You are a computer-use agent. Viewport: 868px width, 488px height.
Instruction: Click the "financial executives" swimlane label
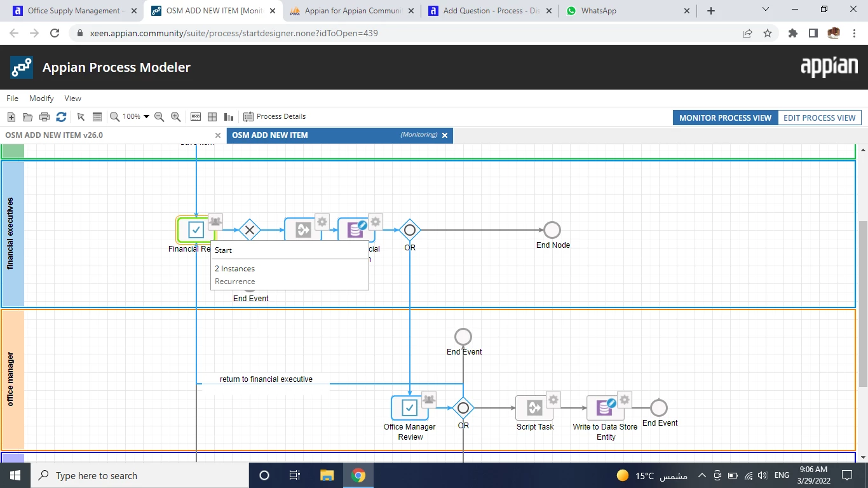click(11, 234)
